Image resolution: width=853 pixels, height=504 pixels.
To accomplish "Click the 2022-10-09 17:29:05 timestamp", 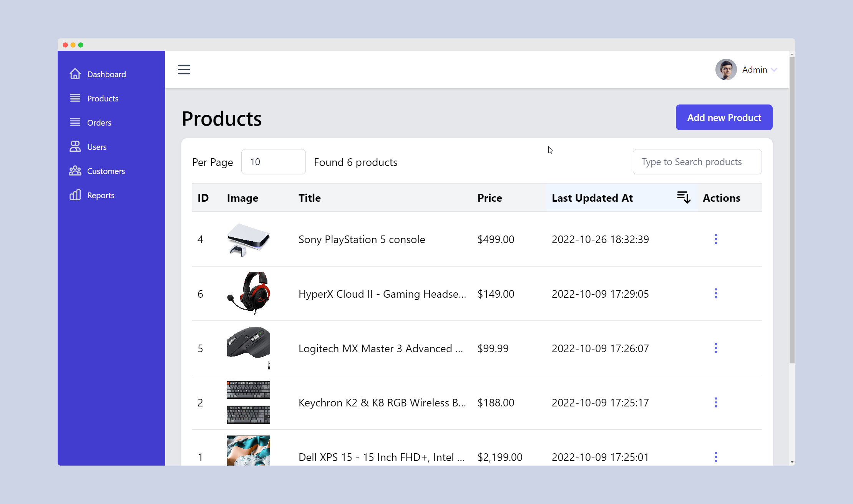I will 600,294.
